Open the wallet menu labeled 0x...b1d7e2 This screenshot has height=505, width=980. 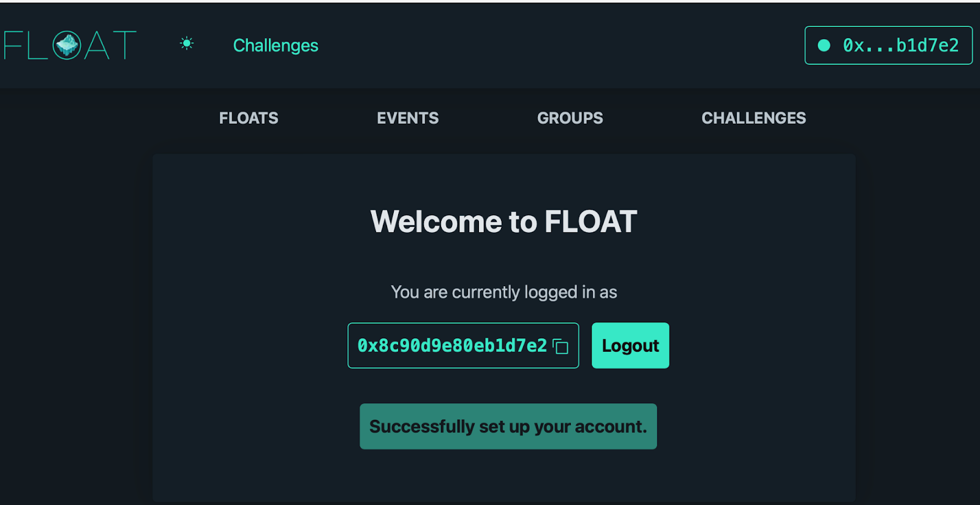[888, 45]
